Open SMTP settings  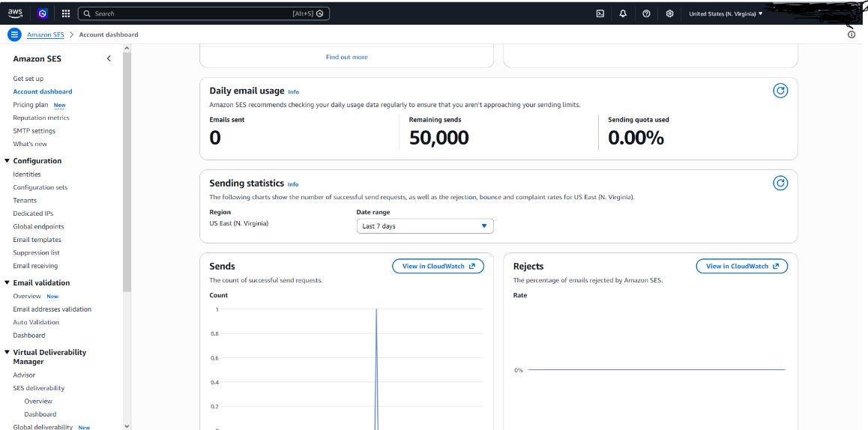point(34,131)
